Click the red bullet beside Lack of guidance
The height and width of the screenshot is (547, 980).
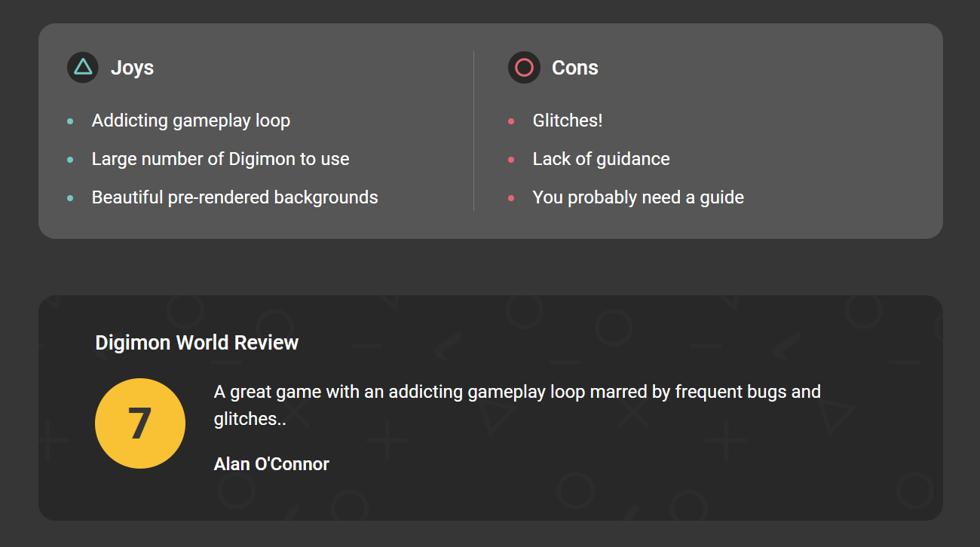[511, 159]
